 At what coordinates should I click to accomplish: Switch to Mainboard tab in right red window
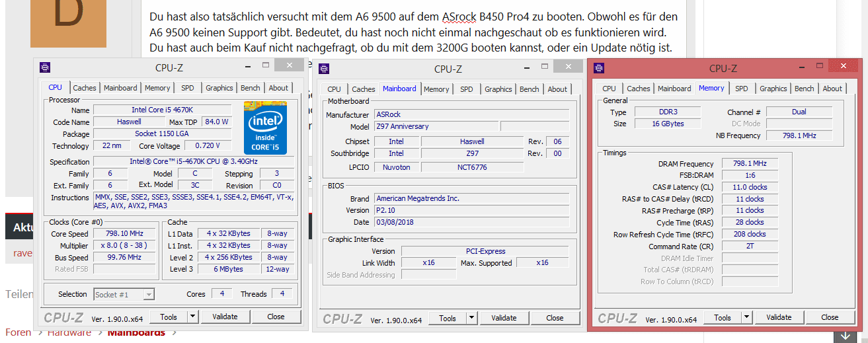coord(674,89)
